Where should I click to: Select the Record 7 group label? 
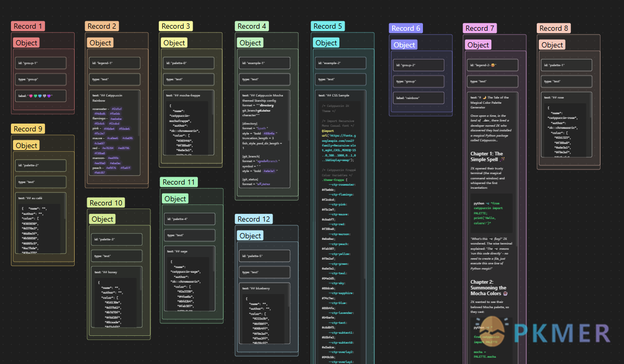480,28
